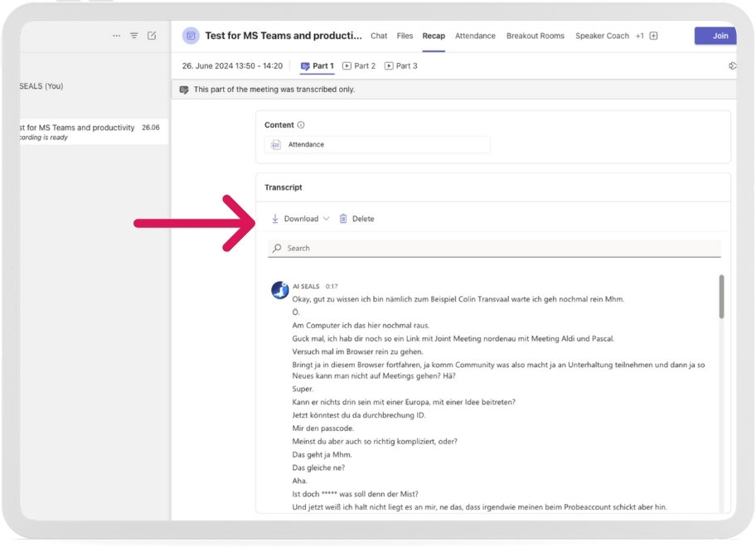Select Part 2 of the recap
Viewport: 756px width, 547px height.
(359, 66)
